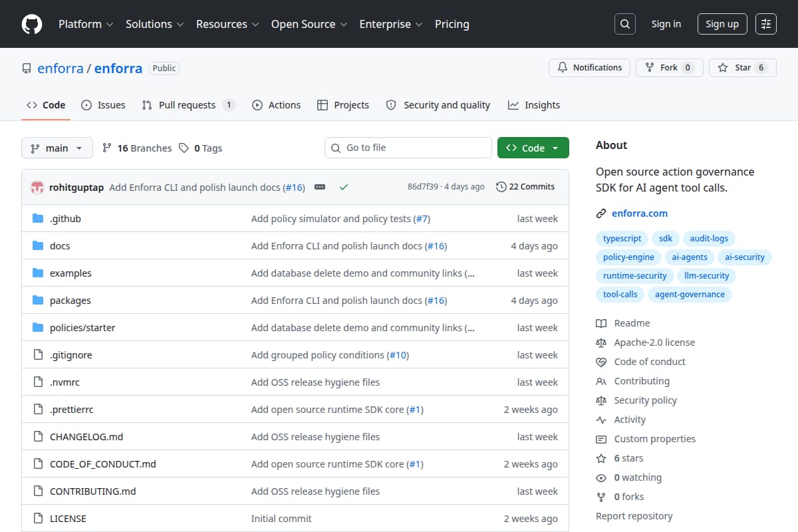Screen dimensions: 798x532
Task: Switch to the Code tab
Action: click(x=46, y=105)
